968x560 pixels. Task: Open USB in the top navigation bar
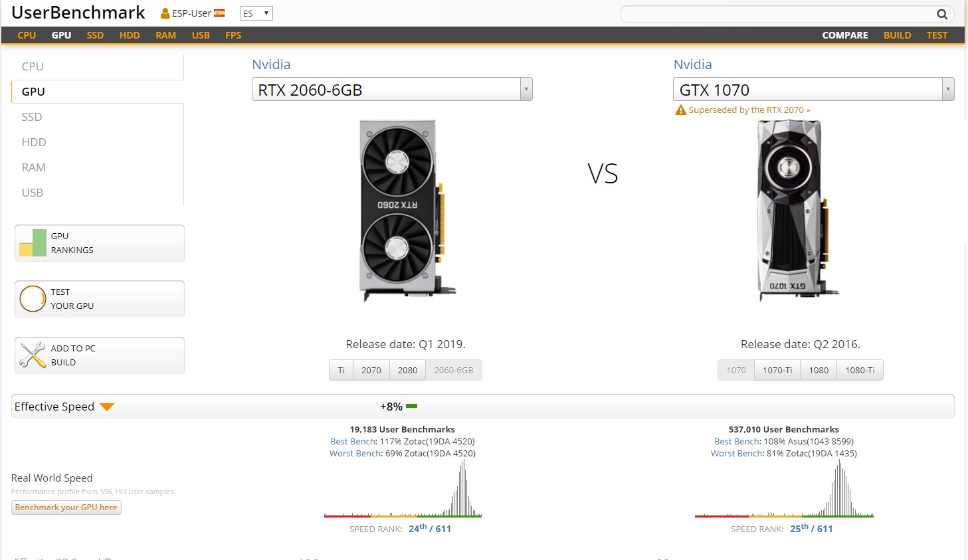pos(201,35)
